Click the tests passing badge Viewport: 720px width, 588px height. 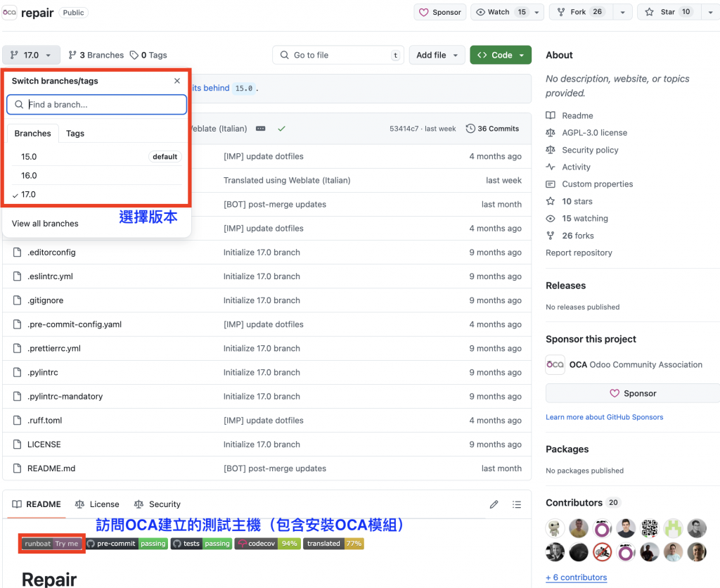[x=201, y=544]
